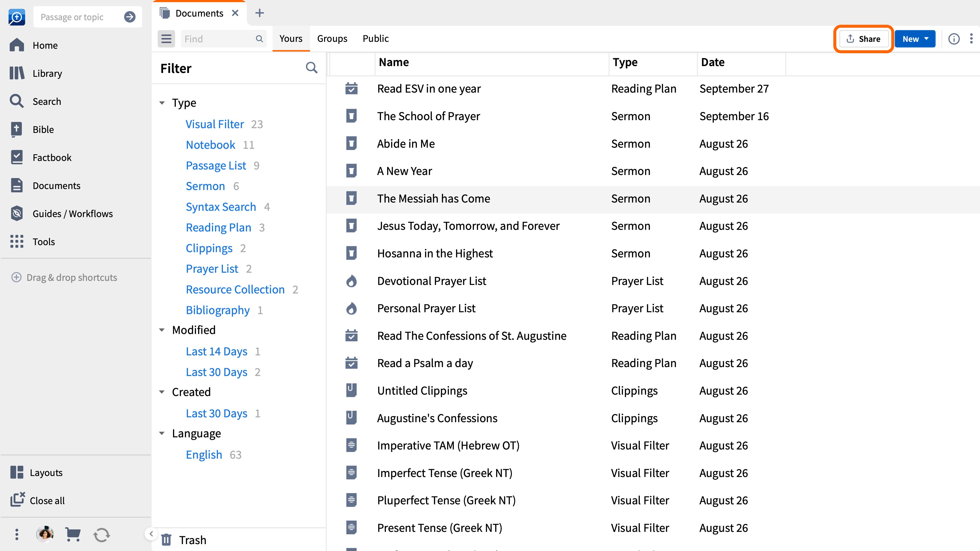Open Guides / Workflows in sidebar
The height and width of the screenshot is (551, 980).
pyautogui.click(x=61, y=214)
